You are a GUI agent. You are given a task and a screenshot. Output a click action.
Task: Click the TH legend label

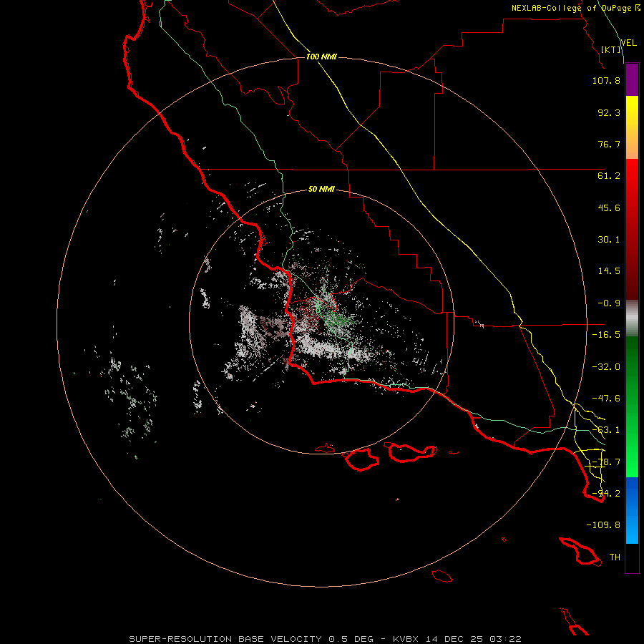point(615,557)
